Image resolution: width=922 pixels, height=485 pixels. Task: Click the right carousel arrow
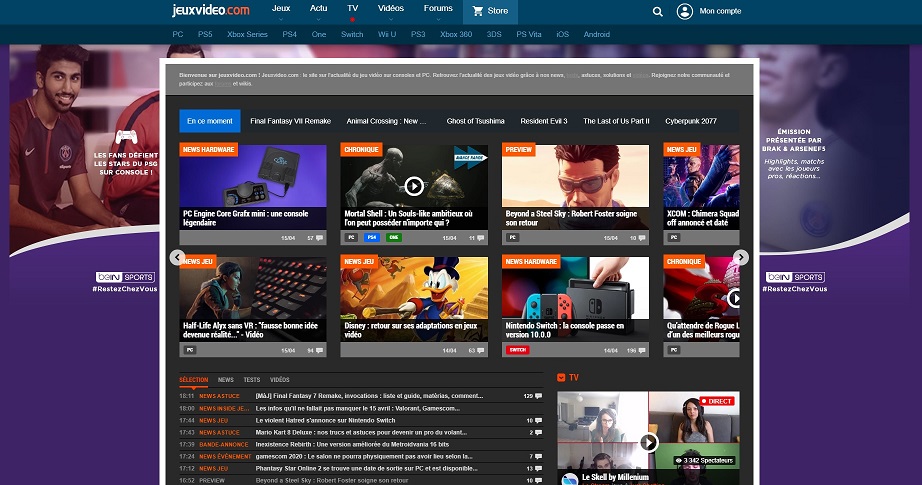[741, 257]
